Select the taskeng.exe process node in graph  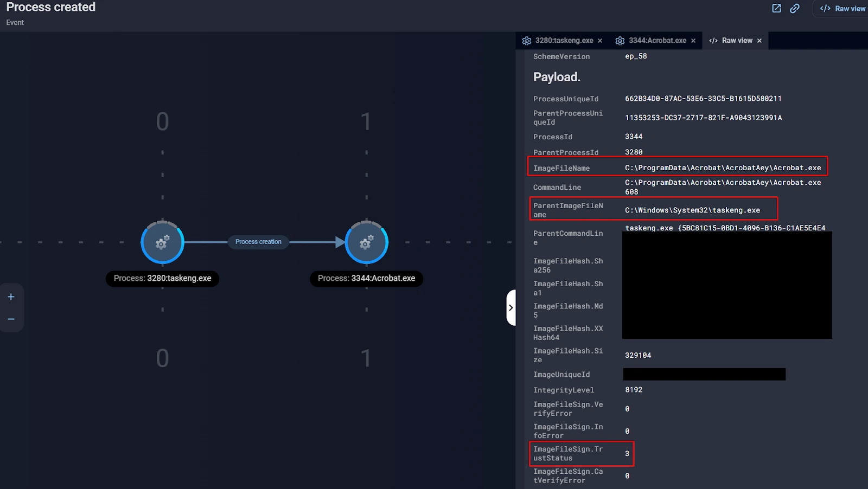point(162,242)
